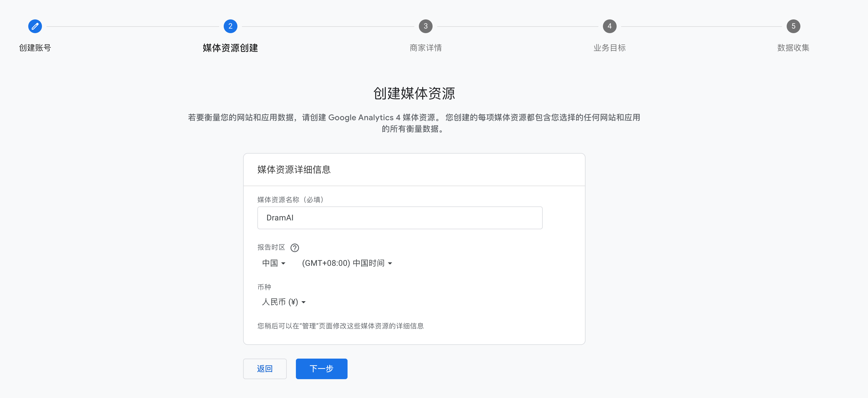Click the step 3 circle icon
This screenshot has height=398, width=868.
point(425,26)
